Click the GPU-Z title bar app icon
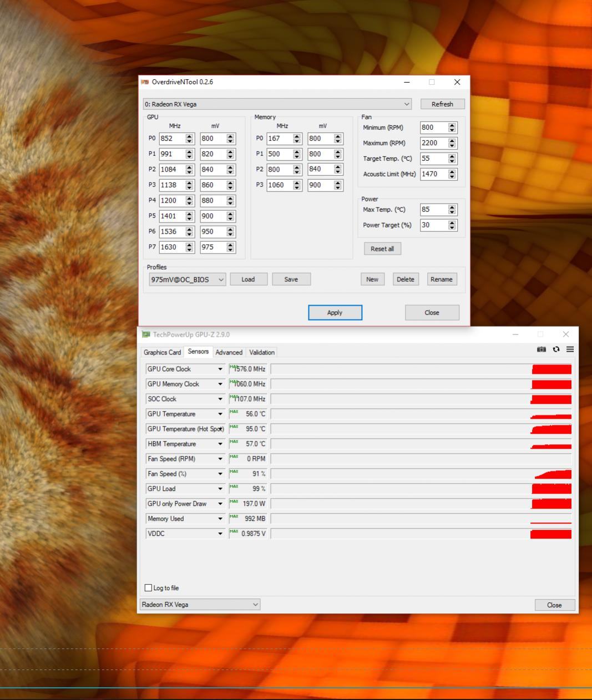Viewport: 592px width, 700px height. [146, 334]
